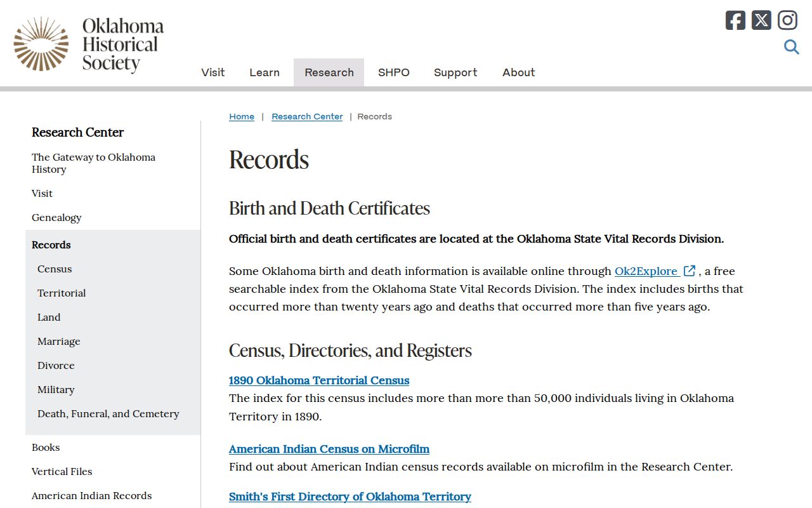Image resolution: width=812 pixels, height=508 pixels.
Task: Open American Indian Census on Microfilm link
Action: pyautogui.click(x=329, y=449)
